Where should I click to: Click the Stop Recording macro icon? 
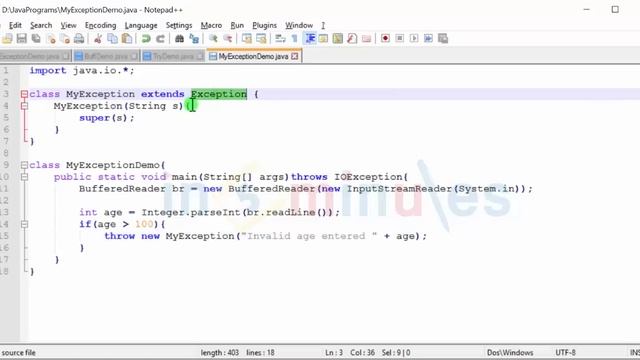pos(400,39)
